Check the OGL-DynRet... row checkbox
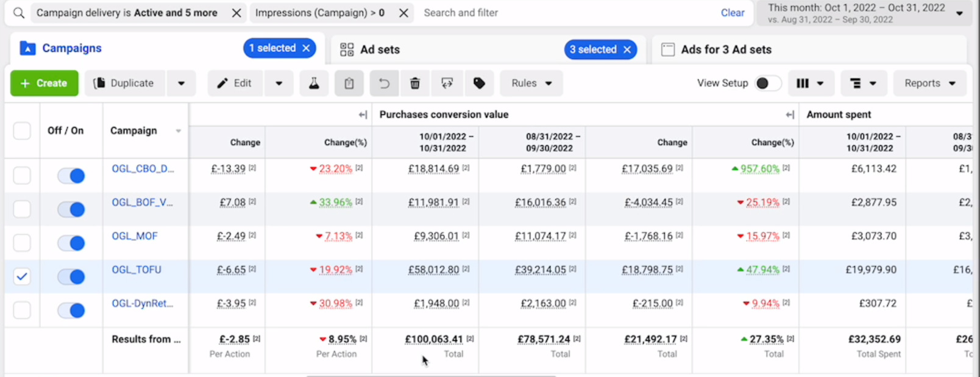The height and width of the screenshot is (377, 980). 22,310
